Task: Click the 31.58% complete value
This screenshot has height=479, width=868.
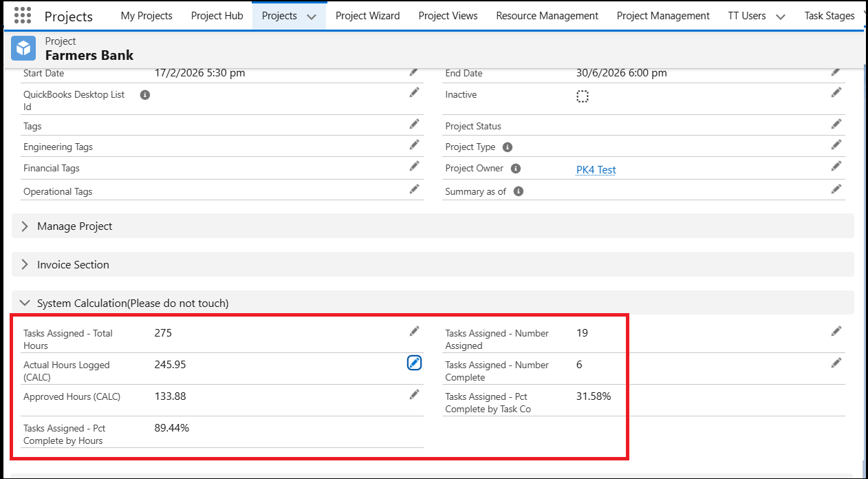Action: point(594,396)
